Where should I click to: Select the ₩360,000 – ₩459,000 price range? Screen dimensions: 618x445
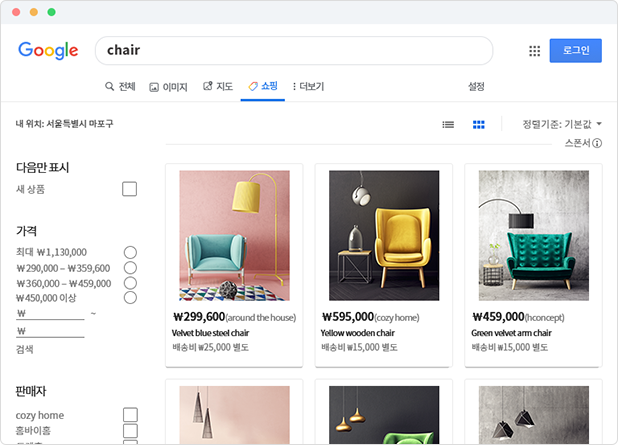click(130, 283)
